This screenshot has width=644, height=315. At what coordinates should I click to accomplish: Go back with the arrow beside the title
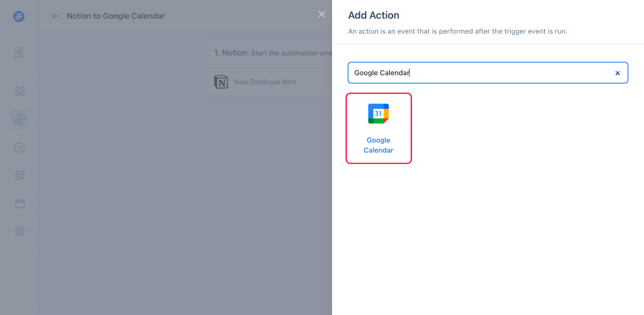click(x=55, y=16)
